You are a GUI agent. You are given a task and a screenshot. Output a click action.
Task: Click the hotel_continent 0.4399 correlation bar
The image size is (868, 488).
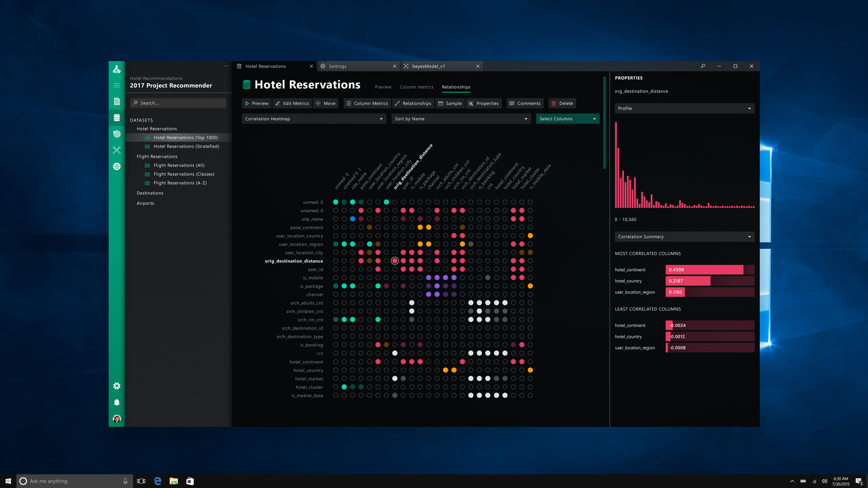coord(704,270)
